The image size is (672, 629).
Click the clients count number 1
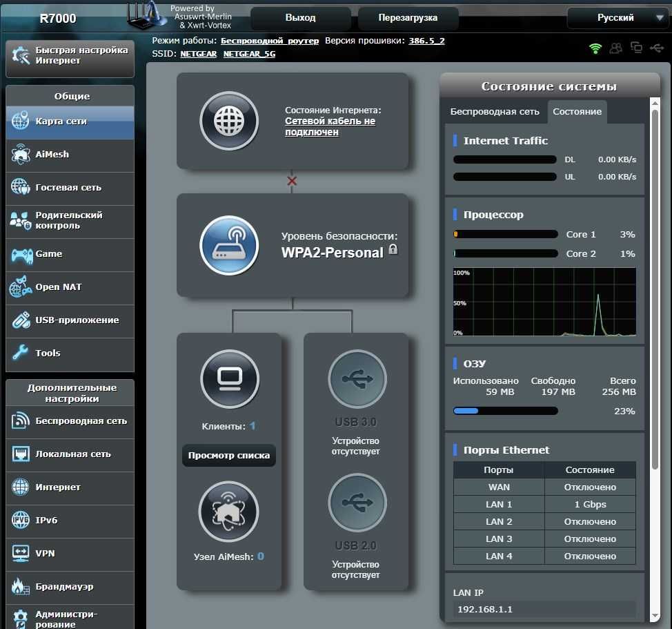(253, 426)
